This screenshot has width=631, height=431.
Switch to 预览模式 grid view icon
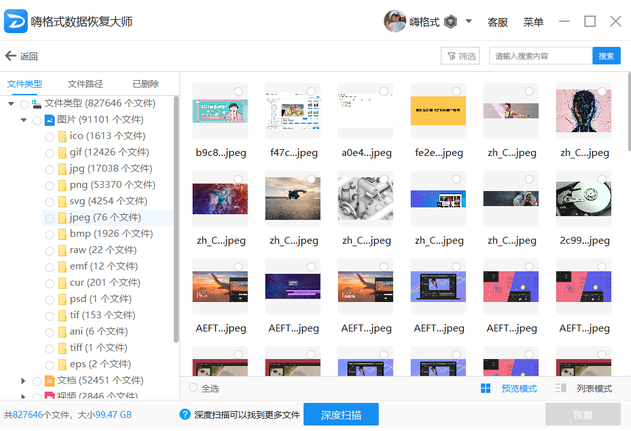point(486,388)
